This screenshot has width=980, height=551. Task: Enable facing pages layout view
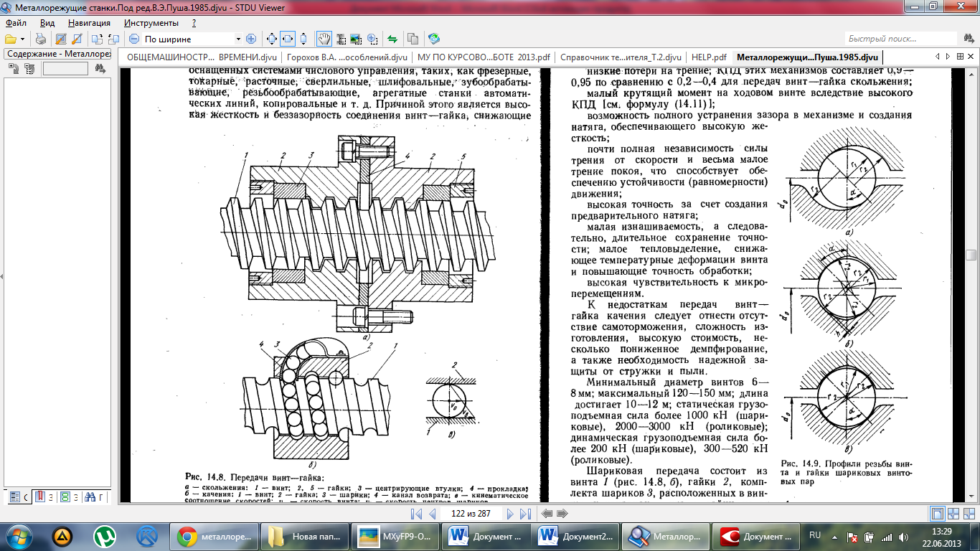click(953, 514)
